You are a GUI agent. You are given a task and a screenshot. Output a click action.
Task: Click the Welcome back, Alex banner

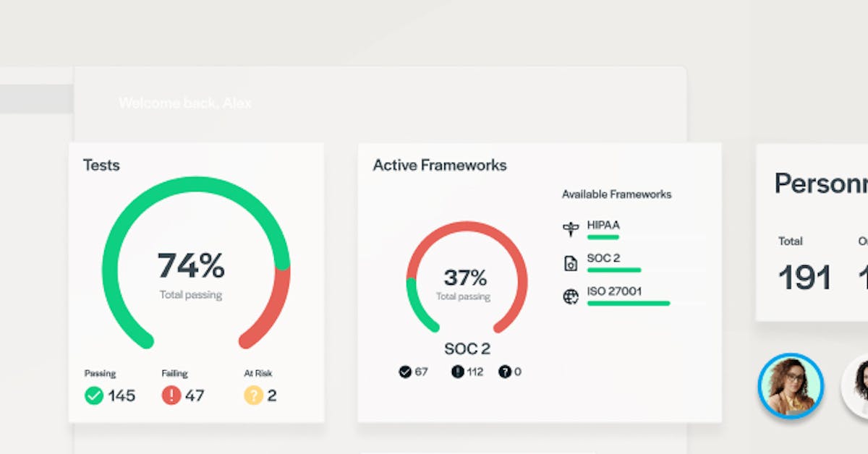[184, 103]
